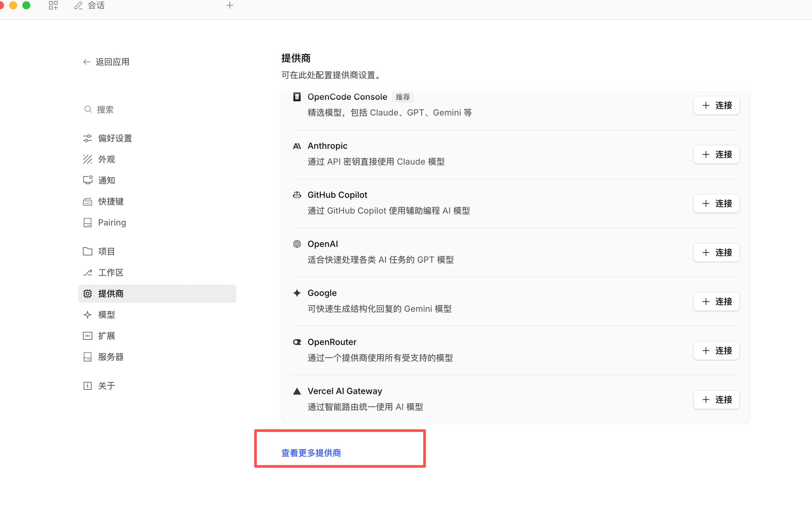
Task: Go back via 返回应用
Action: (106, 62)
